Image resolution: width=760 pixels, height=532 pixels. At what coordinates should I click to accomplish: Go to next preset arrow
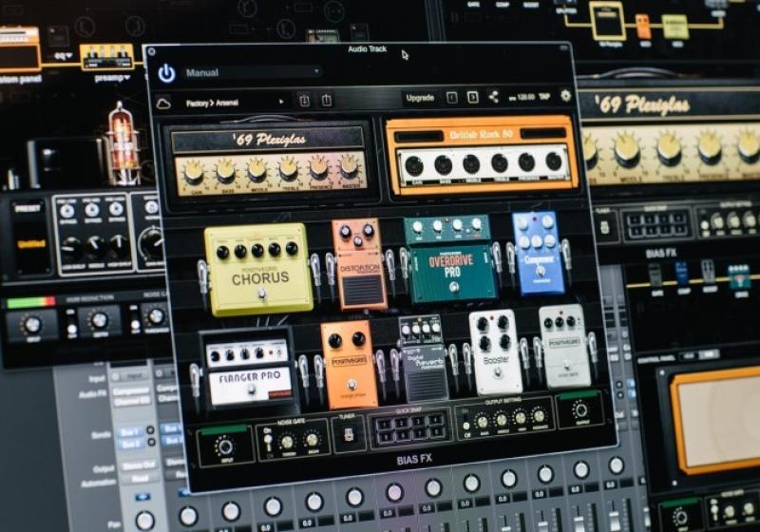[472, 98]
